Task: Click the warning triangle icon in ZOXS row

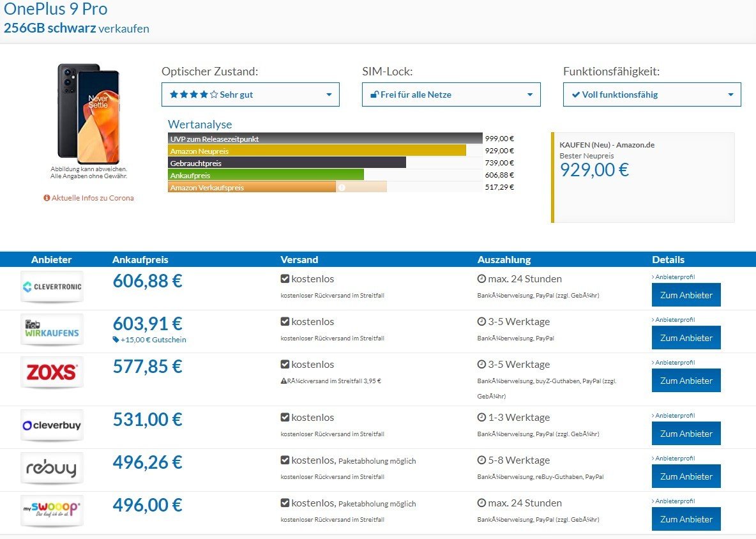Action: [284, 381]
